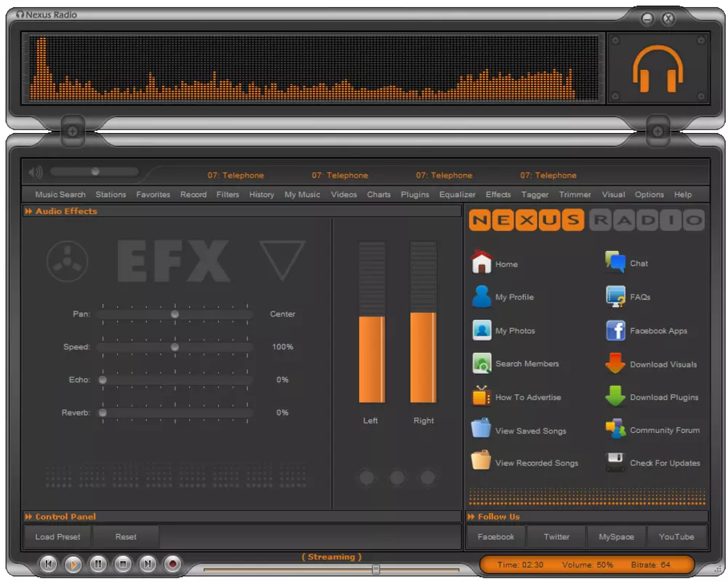728x582 pixels.
Task: Open the My Music menu
Action: (303, 195)
